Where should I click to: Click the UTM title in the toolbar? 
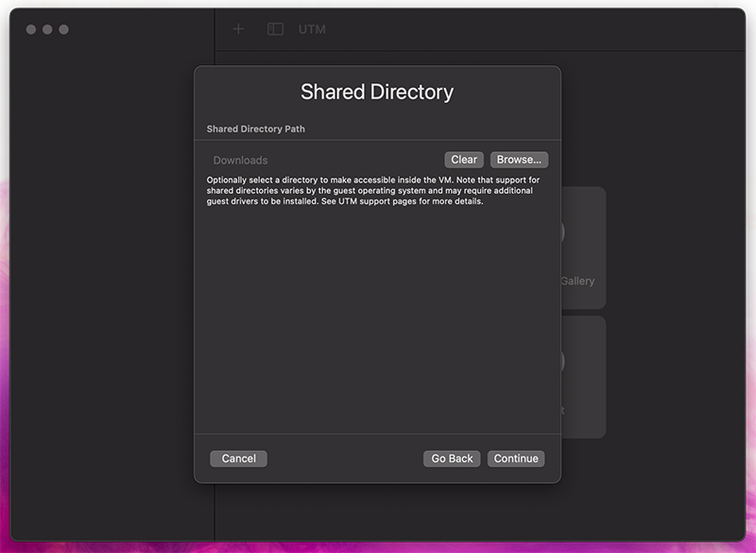[312, 29]
